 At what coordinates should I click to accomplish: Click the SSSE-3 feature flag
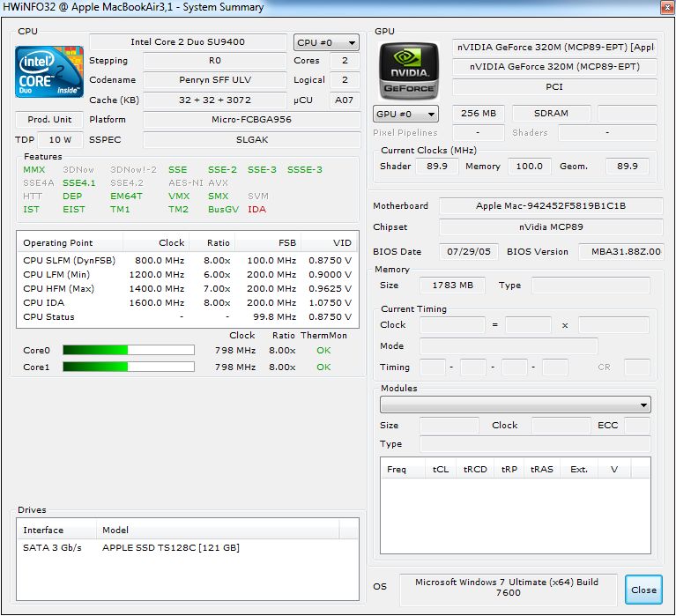305,169
